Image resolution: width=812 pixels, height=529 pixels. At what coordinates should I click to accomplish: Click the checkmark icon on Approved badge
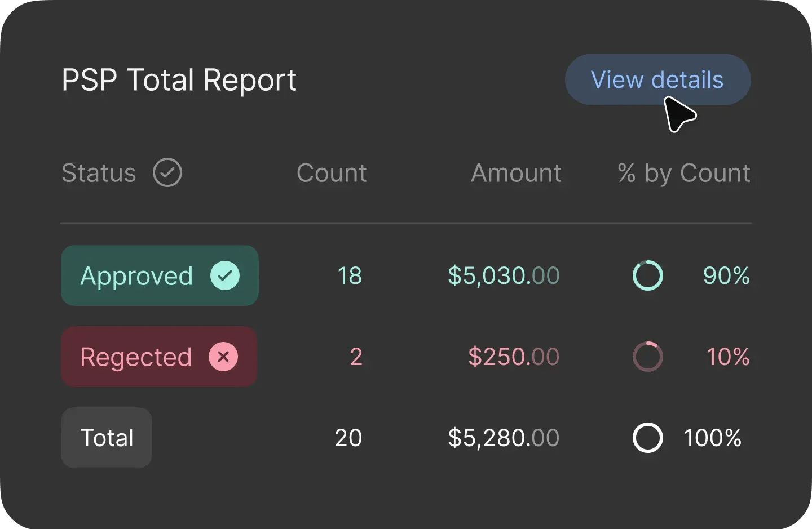coord(225,275)
